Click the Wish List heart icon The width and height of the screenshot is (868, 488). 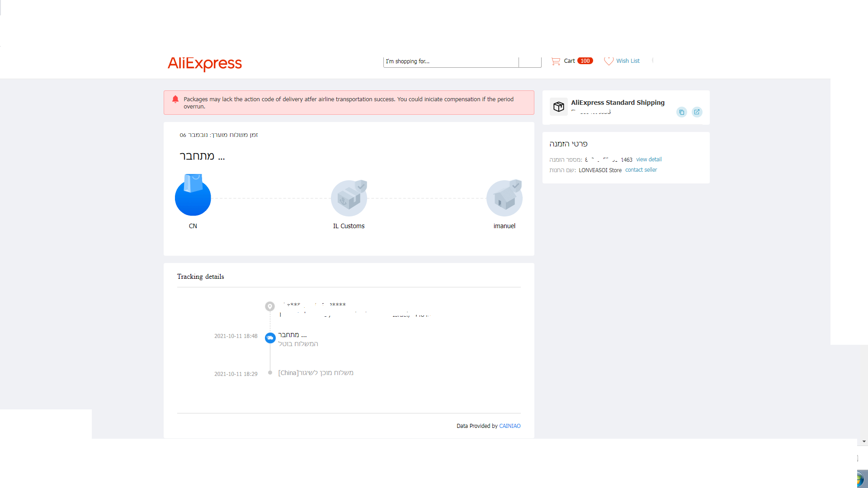609,61
